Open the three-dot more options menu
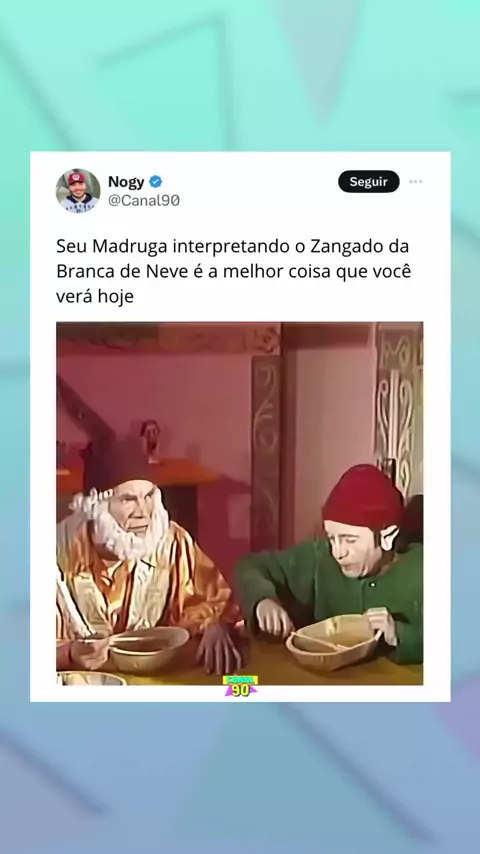Screen dimensions: 480x854 [x=416, y=182]
